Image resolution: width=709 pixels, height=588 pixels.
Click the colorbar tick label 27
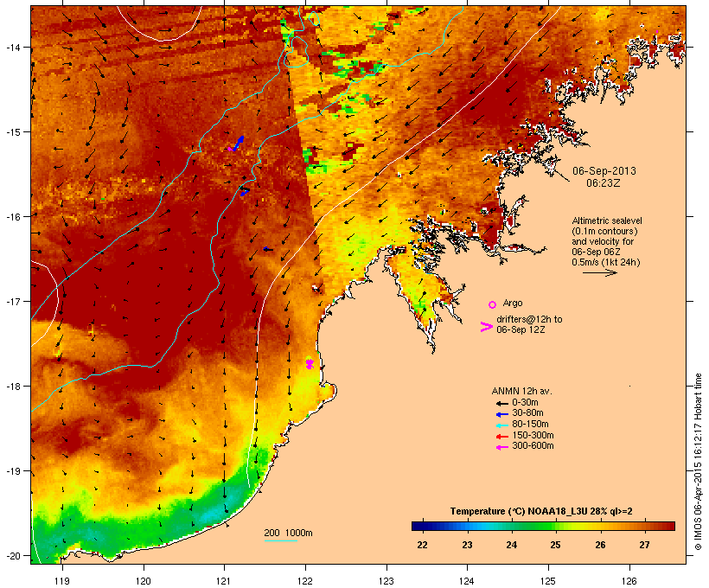(644, 545)
